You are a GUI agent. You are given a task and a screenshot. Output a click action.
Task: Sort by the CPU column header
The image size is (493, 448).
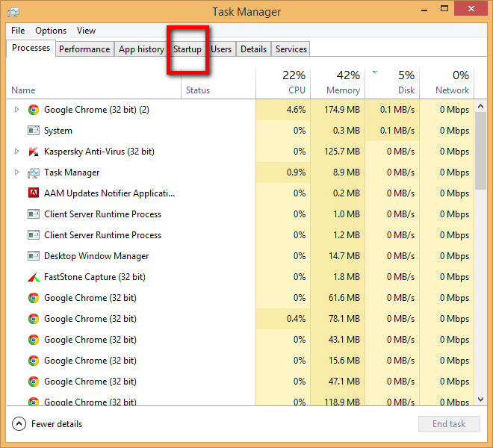coord(283,84)
